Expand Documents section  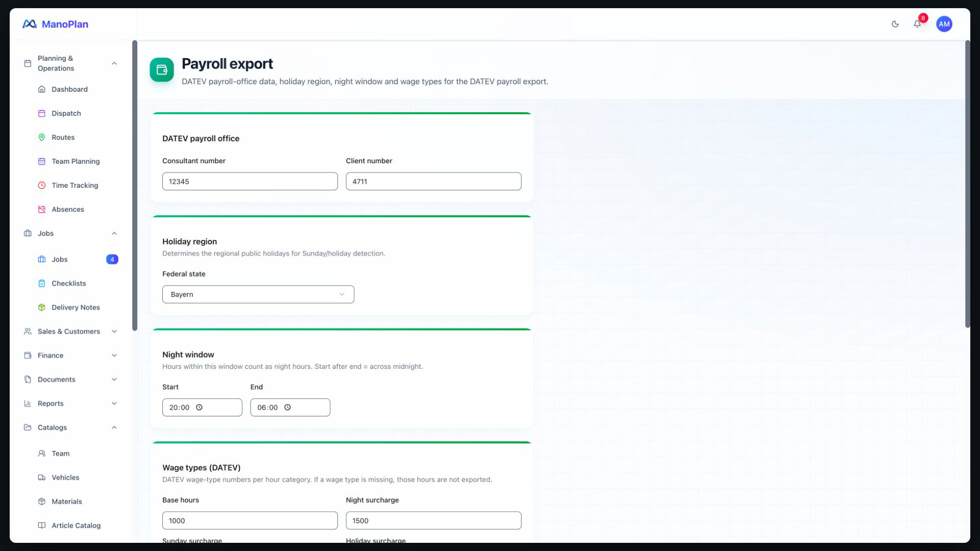(x=70, y=379)
